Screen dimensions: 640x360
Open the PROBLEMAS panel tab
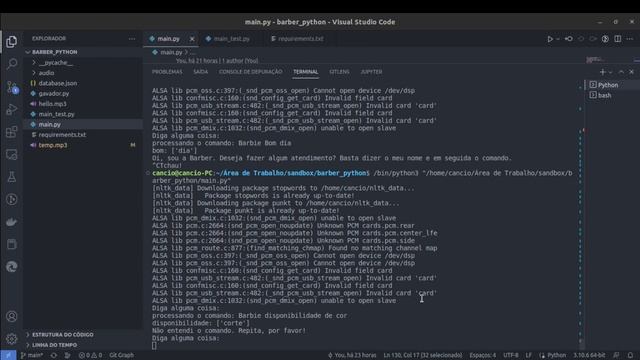[x=167, y=72]
